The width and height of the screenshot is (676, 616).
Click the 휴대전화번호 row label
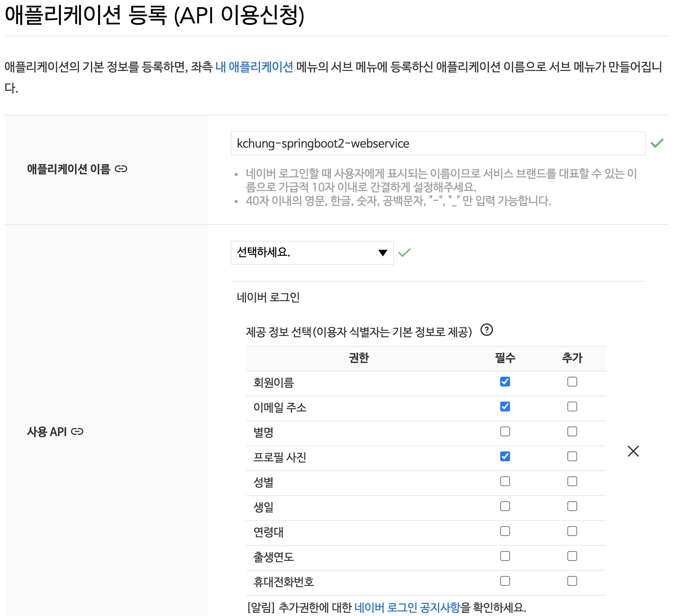284,582
